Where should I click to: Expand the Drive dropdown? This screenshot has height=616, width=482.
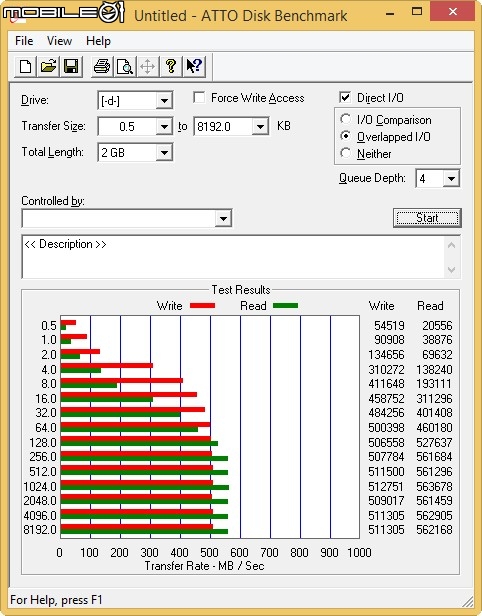coord(164,101)
